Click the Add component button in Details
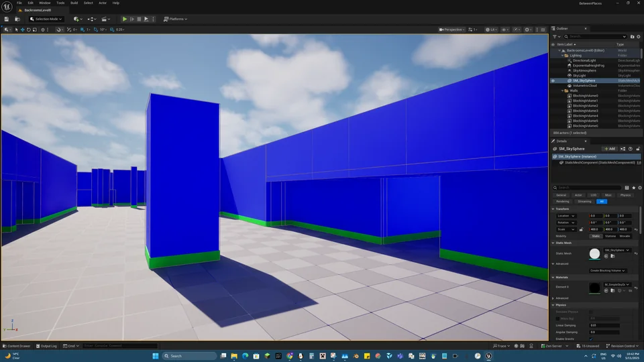This screenshot has height=362, width=644. pos(610,149)
